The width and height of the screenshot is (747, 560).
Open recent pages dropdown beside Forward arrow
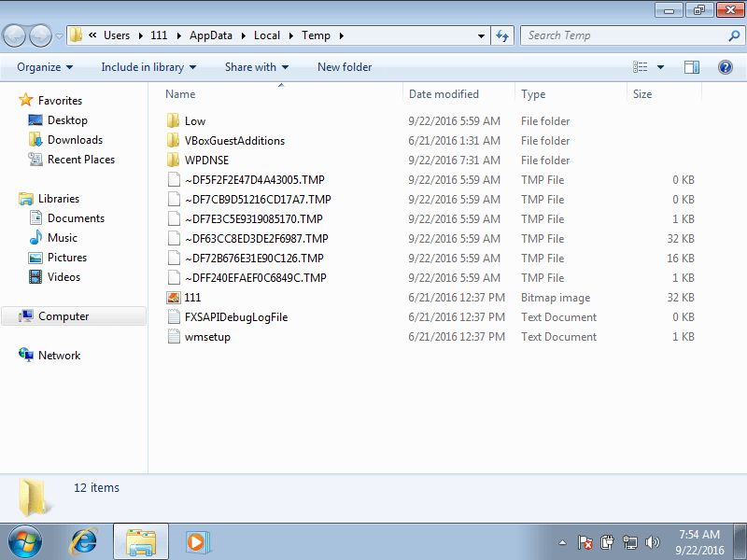coord(59,36)
